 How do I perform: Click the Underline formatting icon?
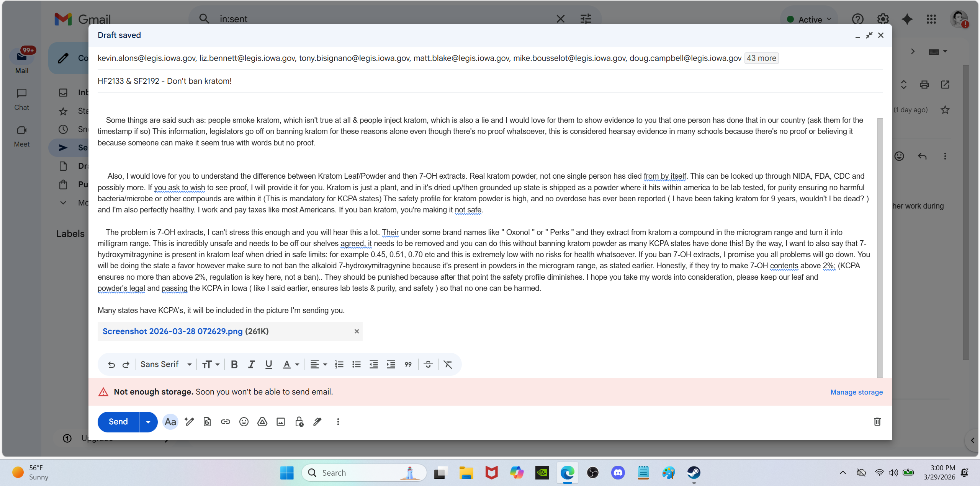[268, 364]
